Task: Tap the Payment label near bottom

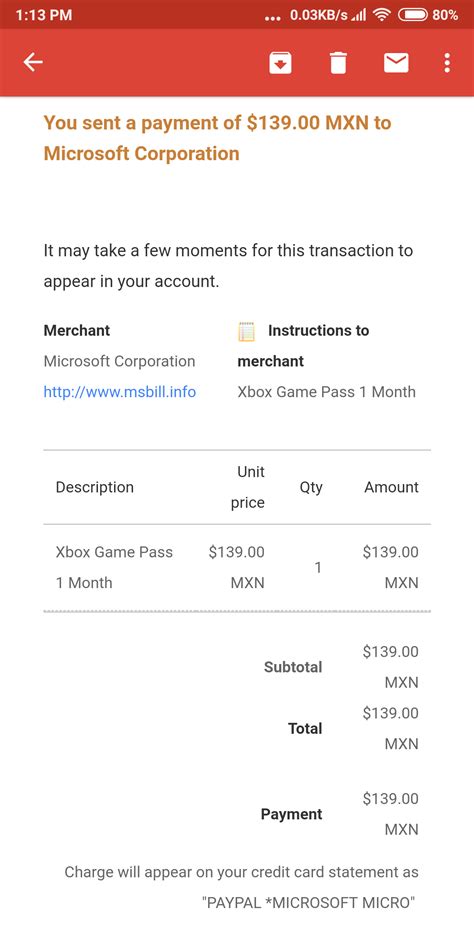Action: (x=291, y=814)
